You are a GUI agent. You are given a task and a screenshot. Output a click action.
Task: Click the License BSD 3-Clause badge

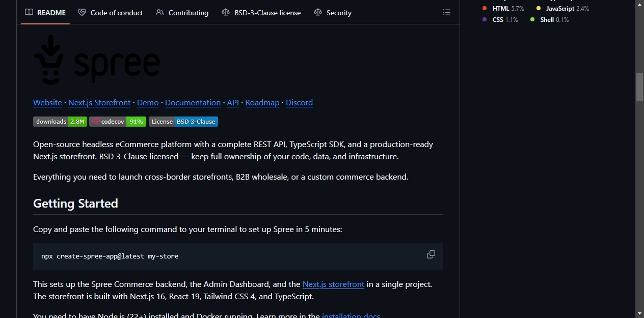183,122
